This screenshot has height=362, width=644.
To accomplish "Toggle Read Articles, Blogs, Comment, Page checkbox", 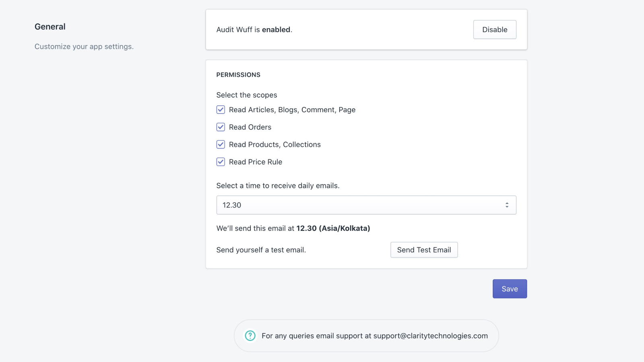I will point(221,110).
